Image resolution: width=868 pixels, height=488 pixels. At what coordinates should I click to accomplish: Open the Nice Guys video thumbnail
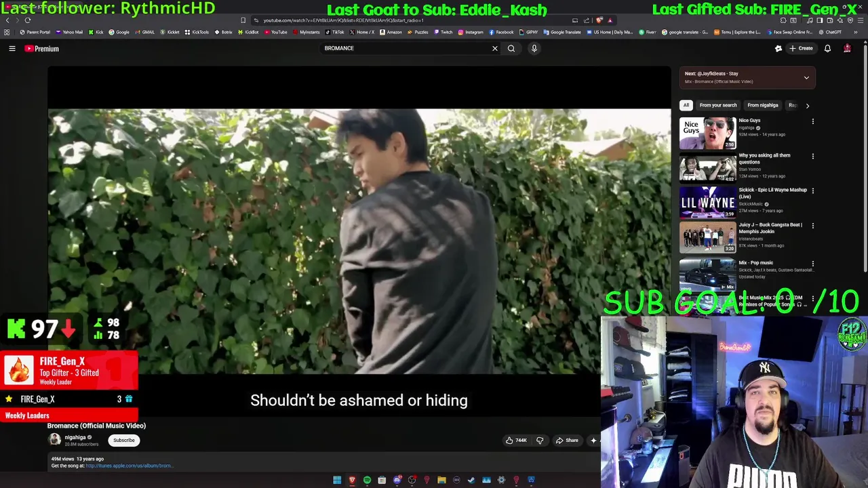[707, 134]
